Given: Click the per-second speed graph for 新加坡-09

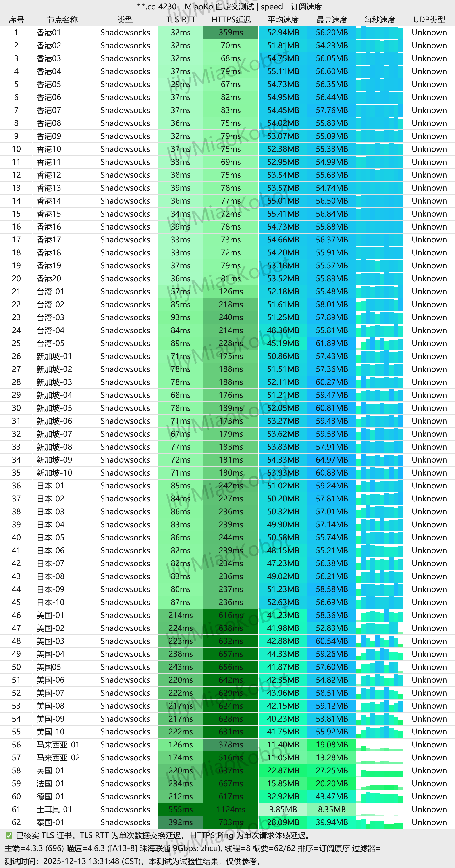Looking at the screenshot, I should [379, 460].
